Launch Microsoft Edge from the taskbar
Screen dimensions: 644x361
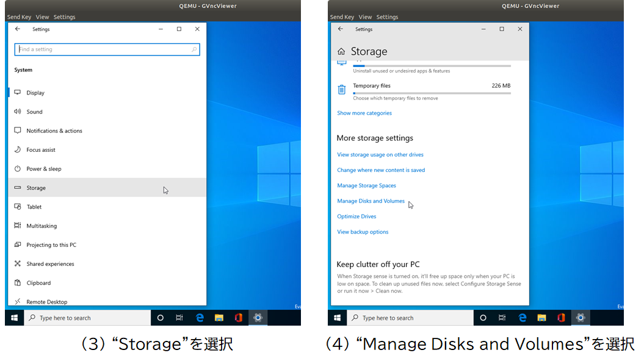tap(200, 318)
